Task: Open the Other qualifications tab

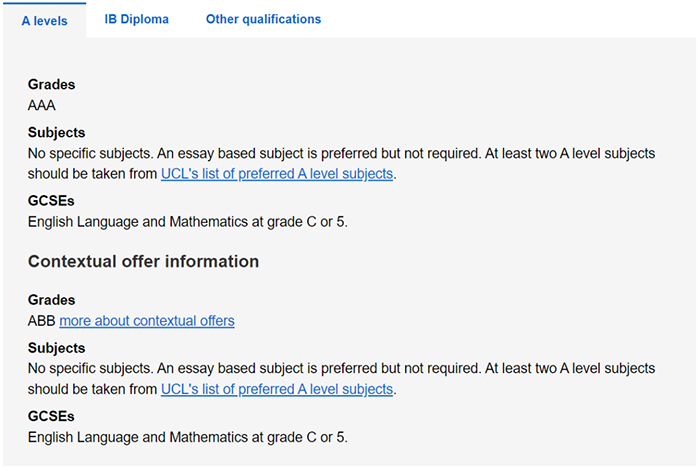Action: pyautogui.click(x=263, y=19)
